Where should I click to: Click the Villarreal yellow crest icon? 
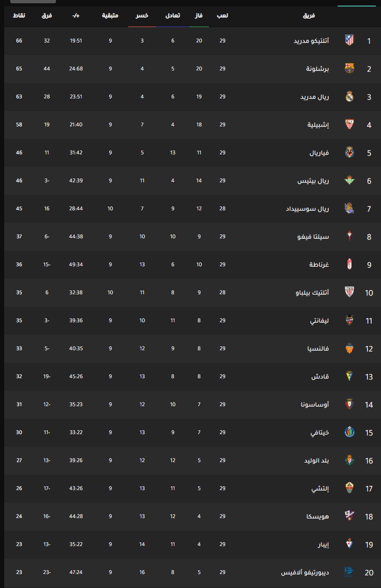tap(349, 152)
